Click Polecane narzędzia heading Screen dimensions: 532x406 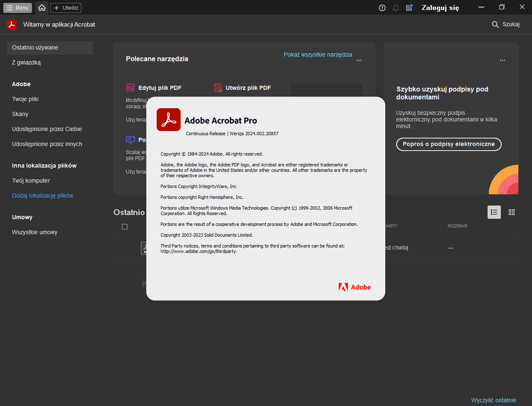157,59
